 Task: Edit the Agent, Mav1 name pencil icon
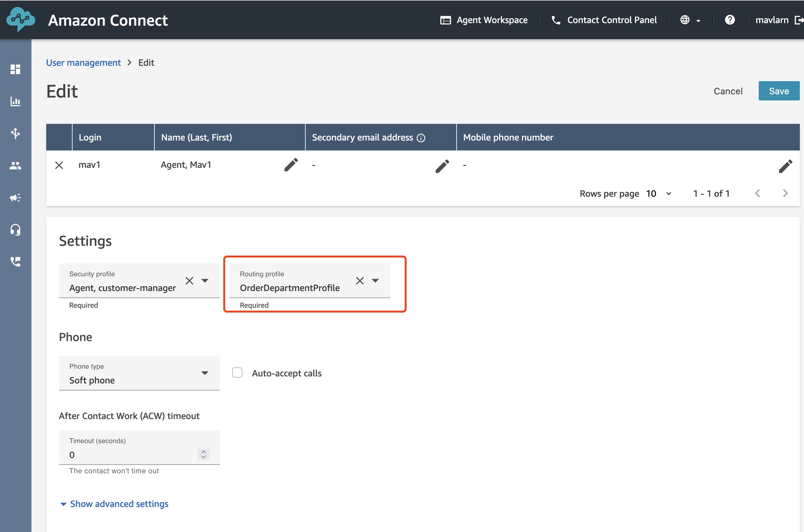click(291, 165)
